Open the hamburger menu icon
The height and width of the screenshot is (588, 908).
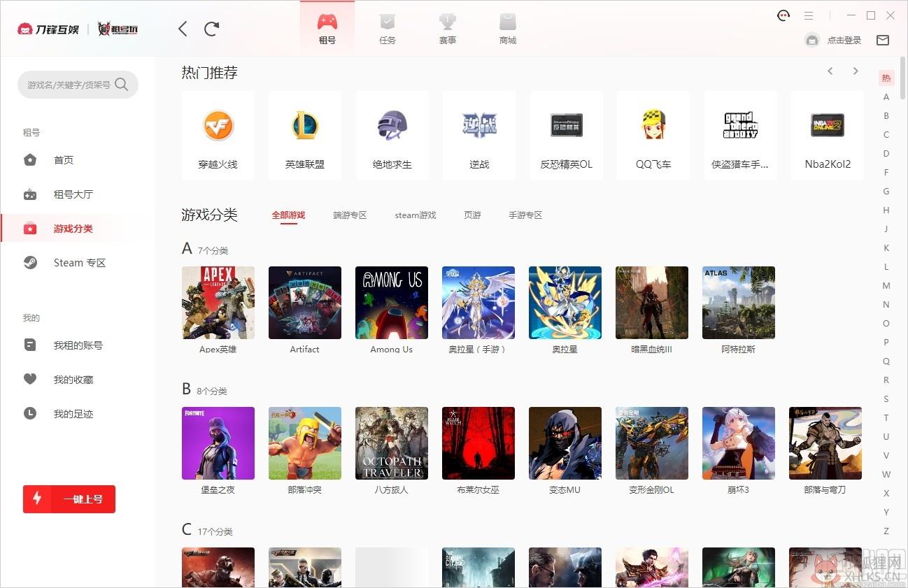[809, 15]
